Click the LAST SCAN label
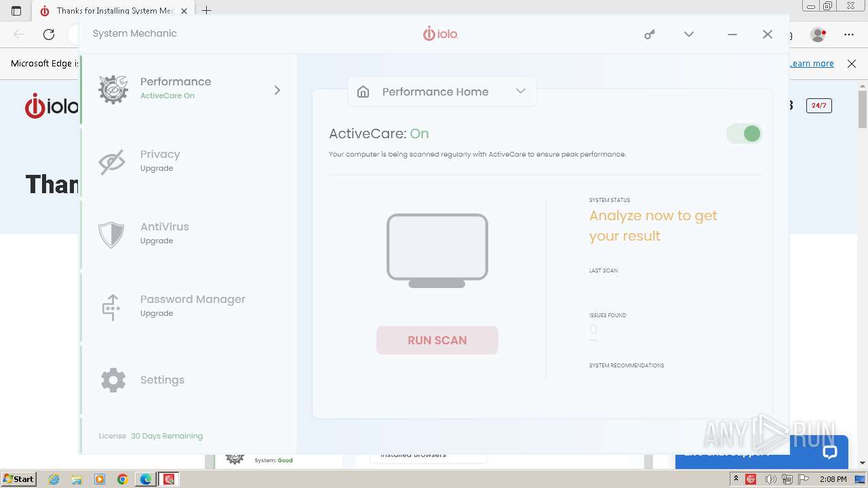868x488 pixels. (x=604, y=270)
